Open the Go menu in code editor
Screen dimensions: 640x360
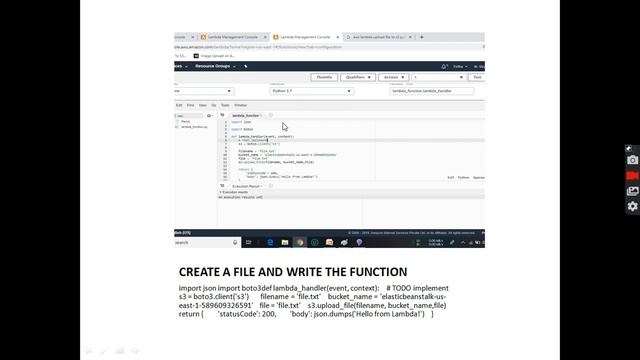(x=213, y=105)
